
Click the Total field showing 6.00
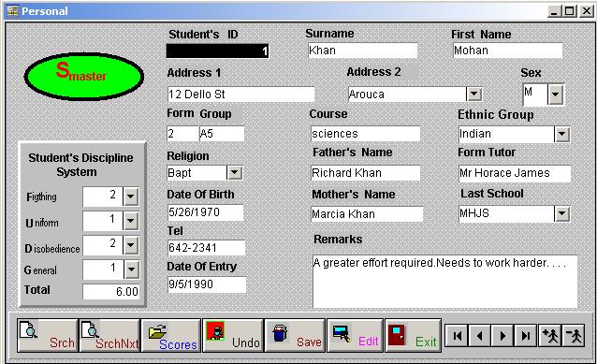111,292
